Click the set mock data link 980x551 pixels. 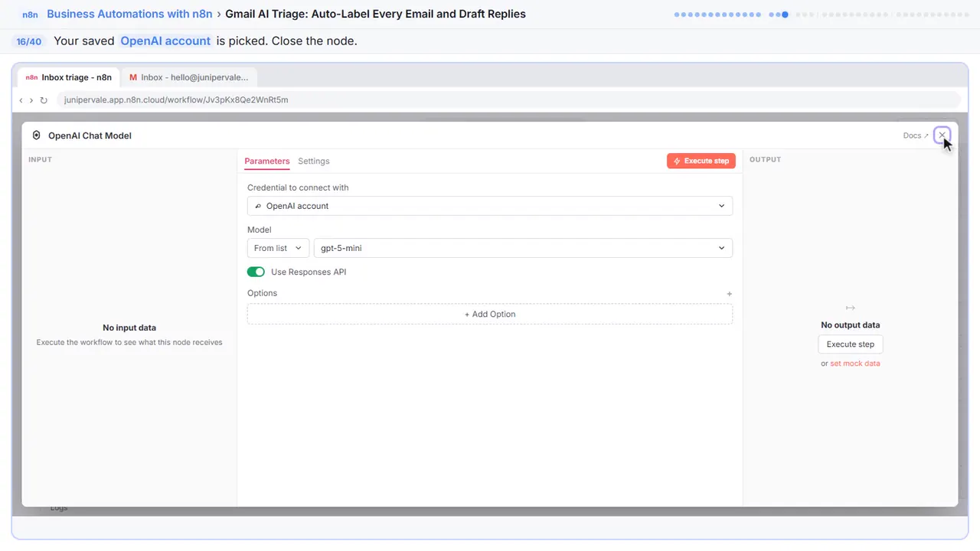(855, 364)
